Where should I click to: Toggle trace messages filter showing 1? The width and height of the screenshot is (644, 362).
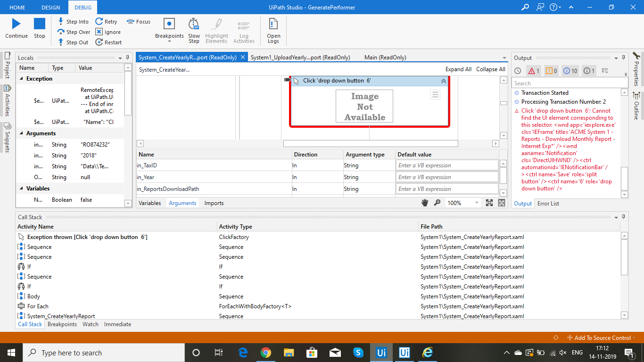tap(589, 71)
